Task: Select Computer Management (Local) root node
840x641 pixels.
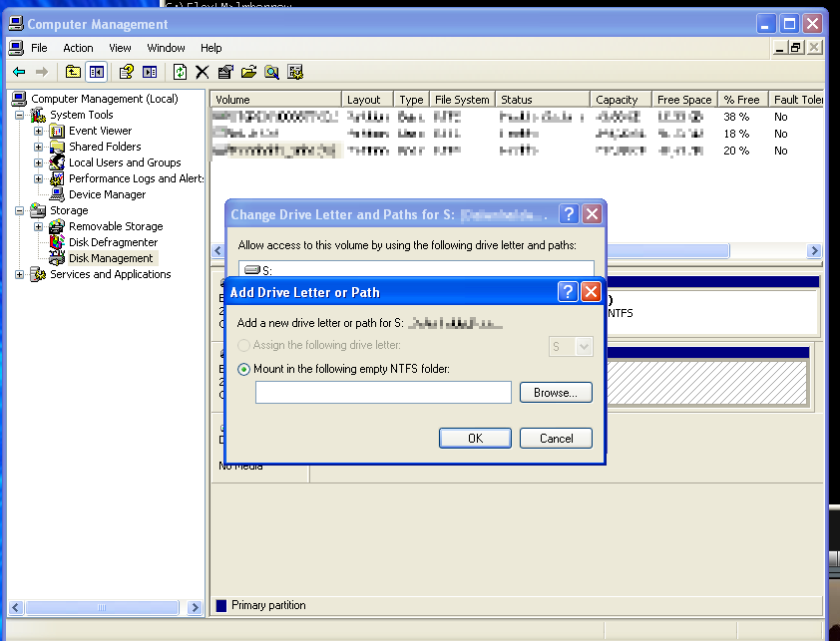Action: click(x=105, y=99)
